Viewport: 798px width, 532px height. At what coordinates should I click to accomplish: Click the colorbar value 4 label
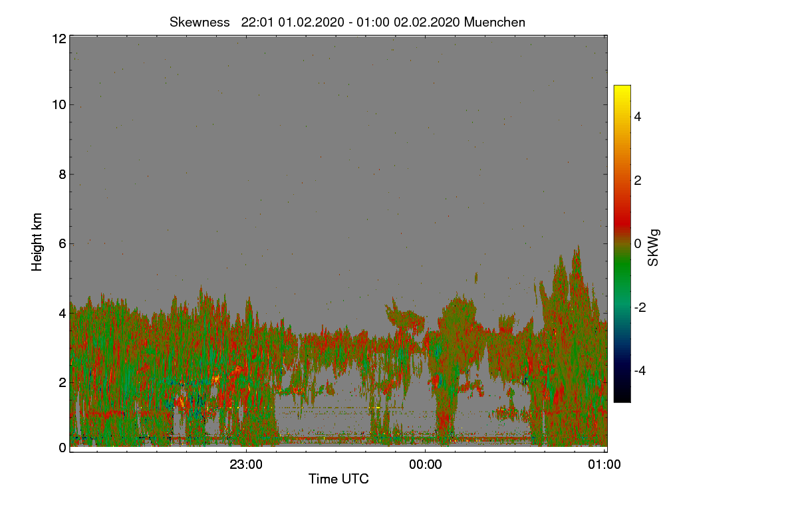point(638,116)
